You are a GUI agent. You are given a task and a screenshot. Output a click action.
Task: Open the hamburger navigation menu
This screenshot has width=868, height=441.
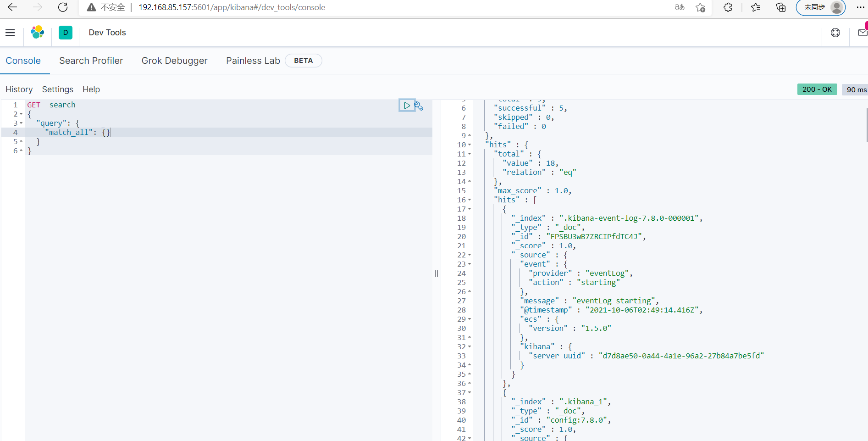(10, 33)
